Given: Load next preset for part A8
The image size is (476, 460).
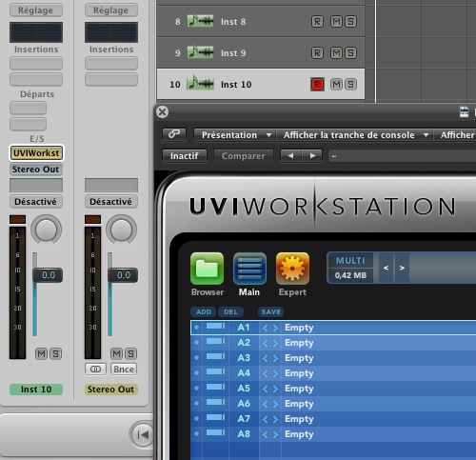Looking at the screenshot, I should 275,434.
